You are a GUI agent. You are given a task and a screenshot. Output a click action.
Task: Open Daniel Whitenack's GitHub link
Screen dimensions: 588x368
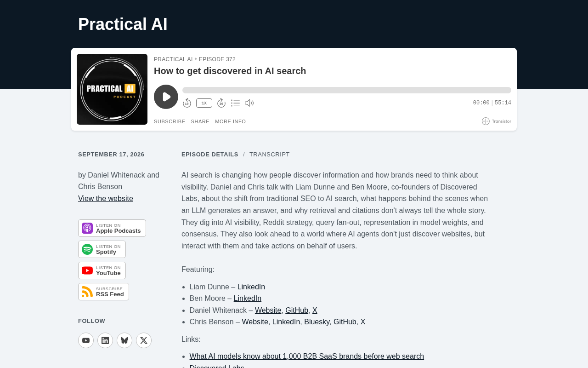pos(297,310)
